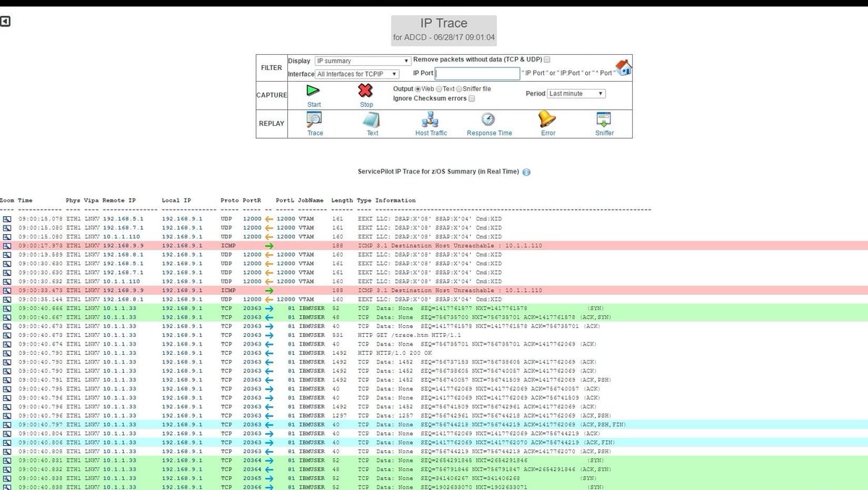Image resolution: width=868 pixels, height=490 pixels.
Task: Click the '(ACK,PSH,FIN)' flag text at 09:00:40.797
Action: (x=604, y=424)
